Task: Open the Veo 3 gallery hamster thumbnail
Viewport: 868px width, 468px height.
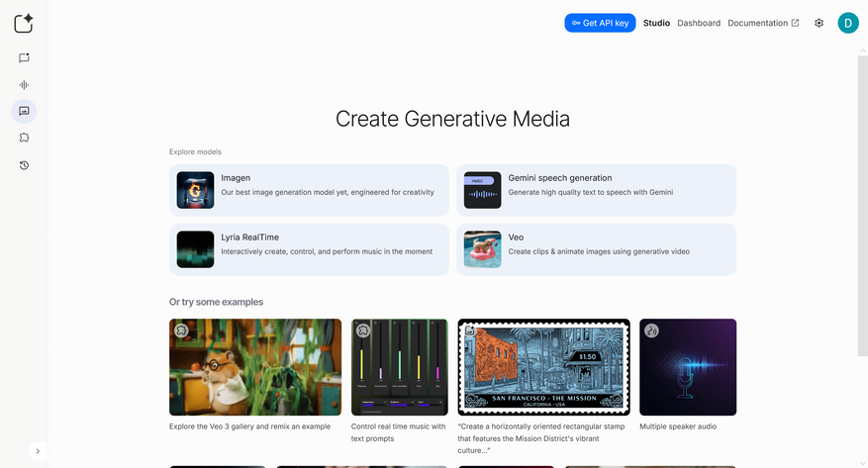Action: [x=255, y=367]
